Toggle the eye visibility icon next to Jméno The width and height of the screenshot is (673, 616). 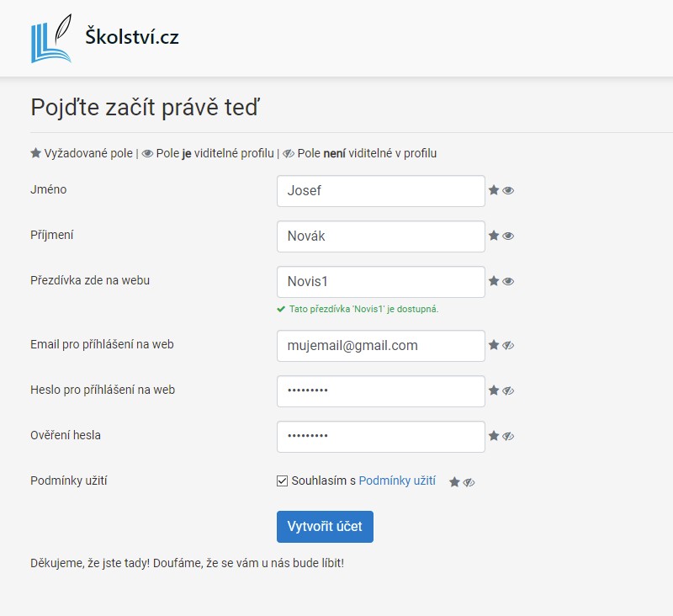[x=508, y=191]
